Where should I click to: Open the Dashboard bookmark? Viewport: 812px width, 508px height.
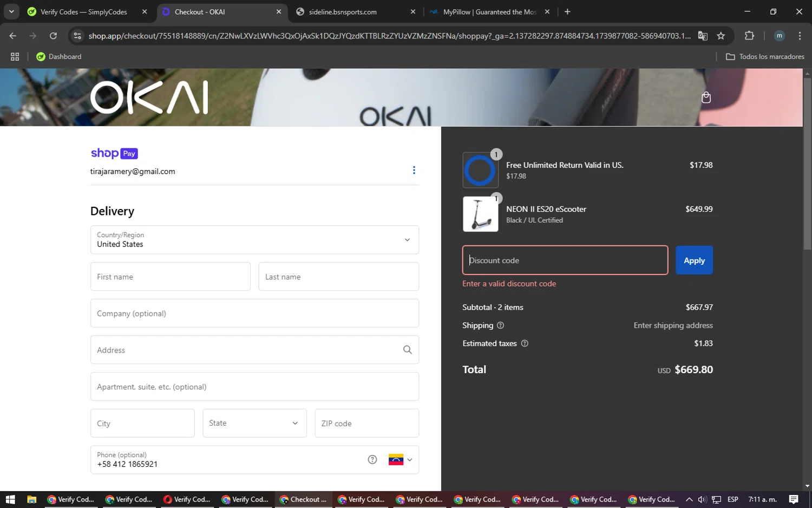pyautogui.click(x=58, y=56)
